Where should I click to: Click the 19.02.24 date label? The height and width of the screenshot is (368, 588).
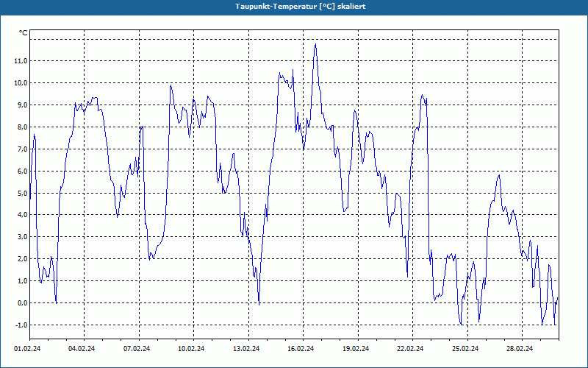(356, 349)
